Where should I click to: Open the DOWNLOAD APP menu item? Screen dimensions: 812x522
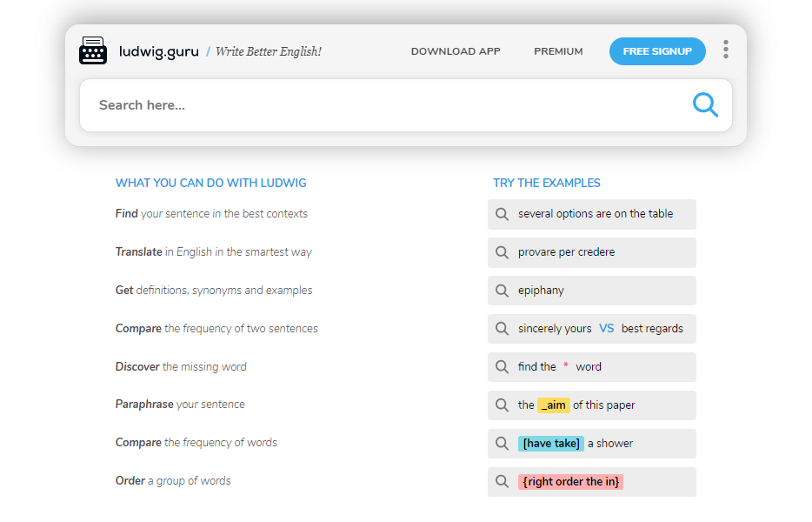(x=456, y=51)
